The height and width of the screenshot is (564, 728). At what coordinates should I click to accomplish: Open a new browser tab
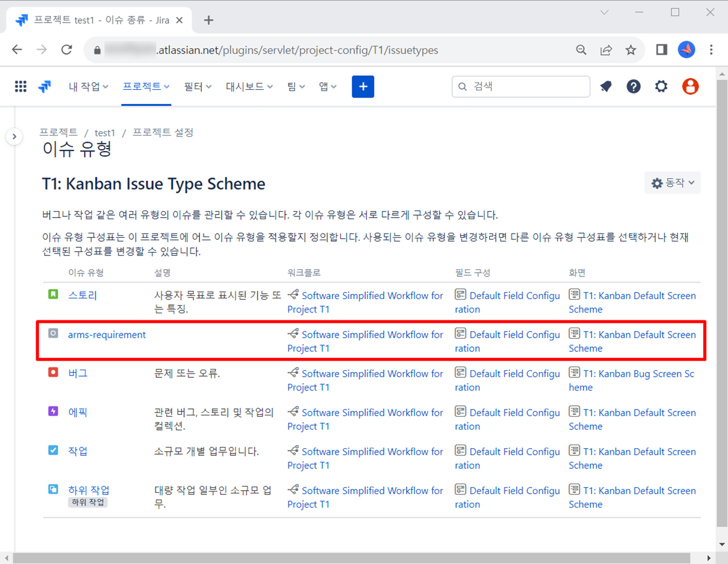[208, 20]
